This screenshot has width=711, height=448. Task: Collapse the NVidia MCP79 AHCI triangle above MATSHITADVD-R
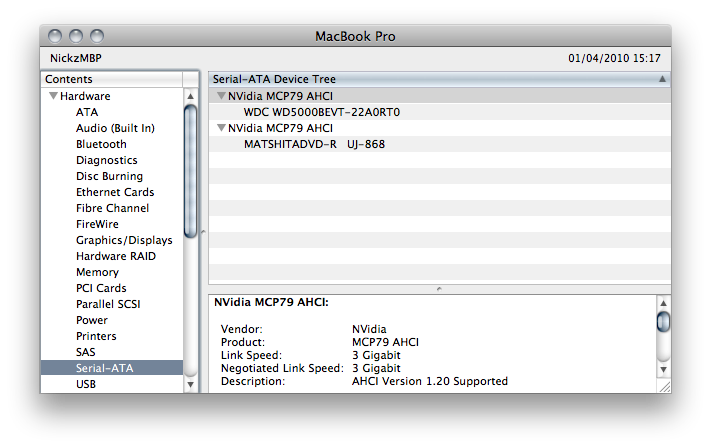coord(221,128)
